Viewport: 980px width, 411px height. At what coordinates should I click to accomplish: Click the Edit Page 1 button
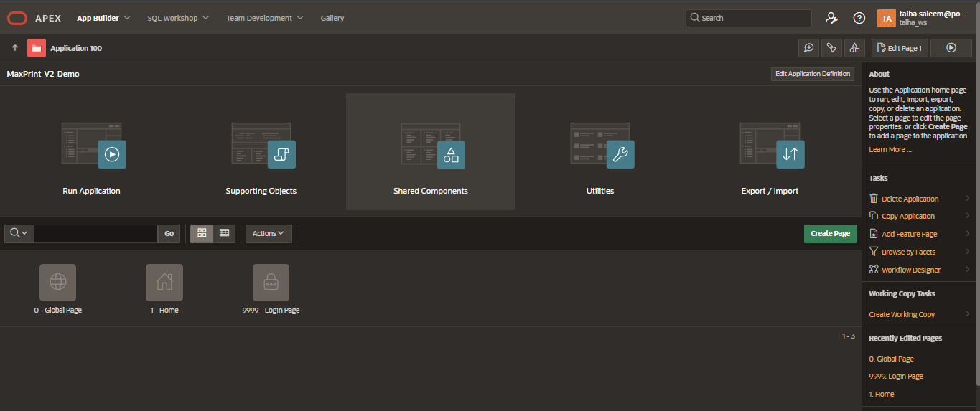tap(900, 48)
